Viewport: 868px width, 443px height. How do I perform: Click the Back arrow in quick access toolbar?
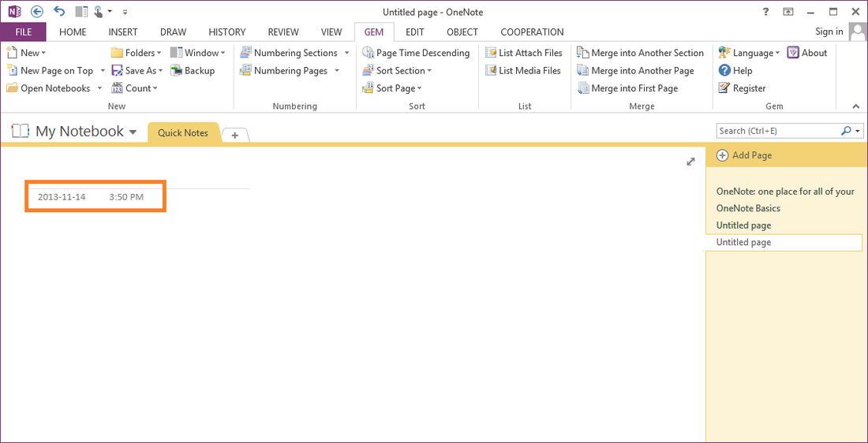[x=36, y=11]
